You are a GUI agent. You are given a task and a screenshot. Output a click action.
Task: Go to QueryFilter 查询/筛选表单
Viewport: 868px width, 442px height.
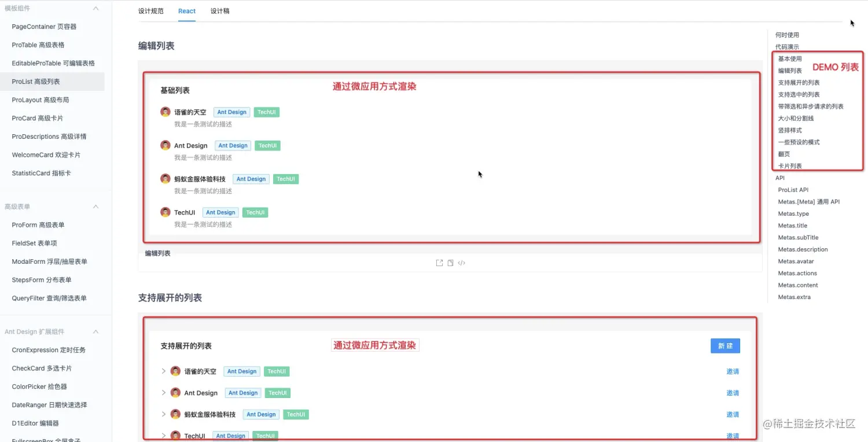(x=49, y=299)
